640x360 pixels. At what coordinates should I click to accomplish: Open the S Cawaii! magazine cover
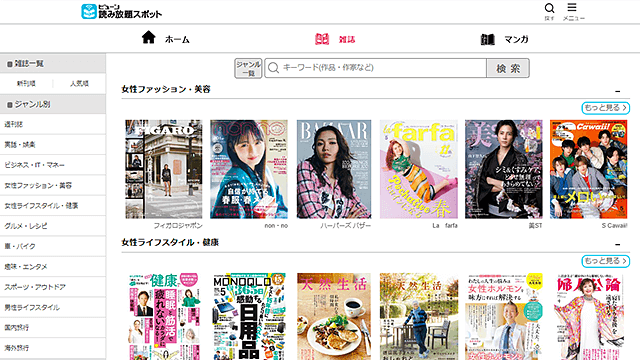coord(589,169)
